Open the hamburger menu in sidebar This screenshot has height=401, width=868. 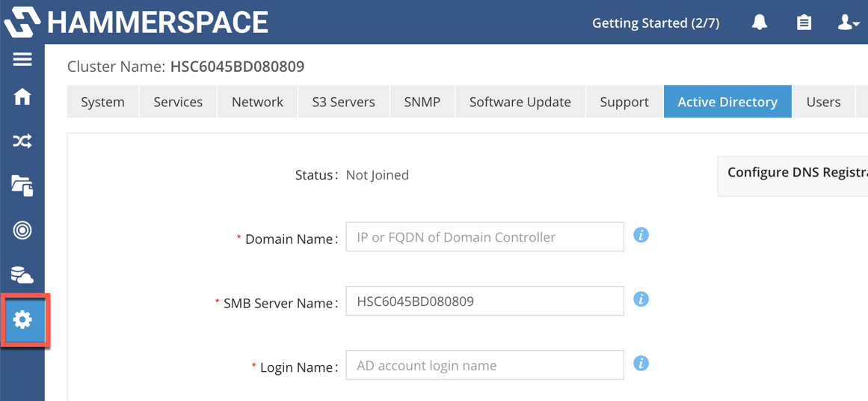(22, 59)
